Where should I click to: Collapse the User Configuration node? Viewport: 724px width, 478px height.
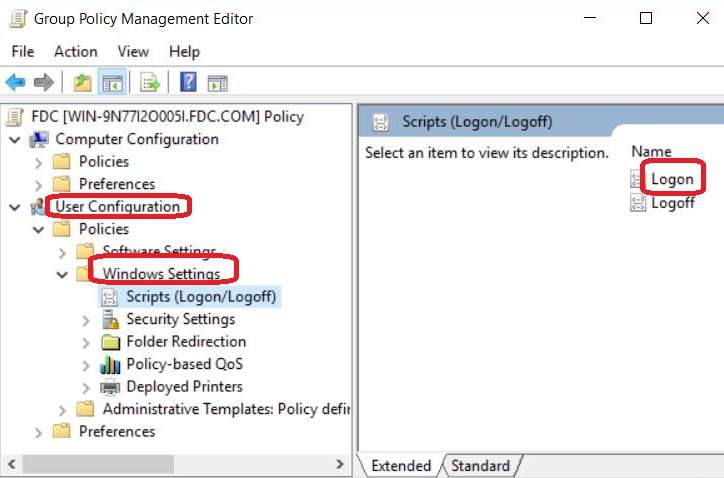(14, 207)
